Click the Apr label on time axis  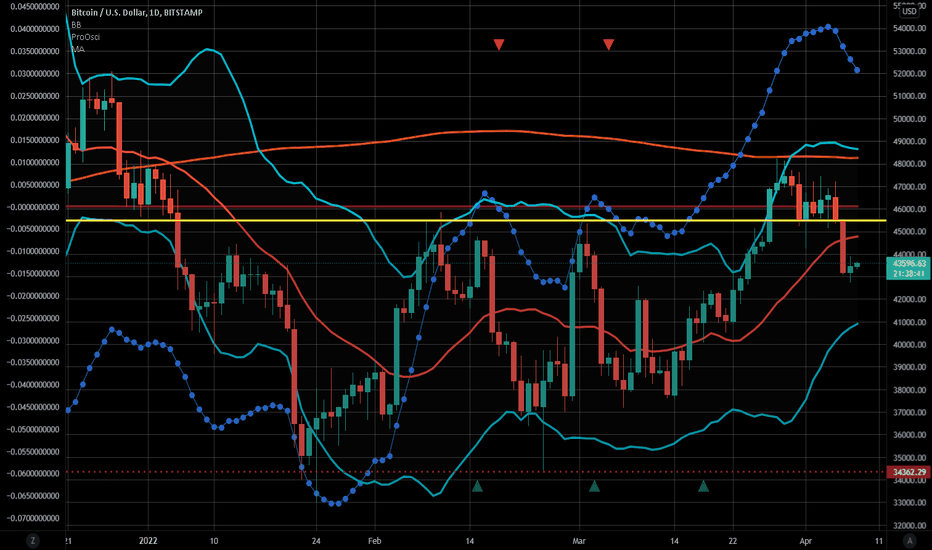pyautogui.click(x=805, y=540)
